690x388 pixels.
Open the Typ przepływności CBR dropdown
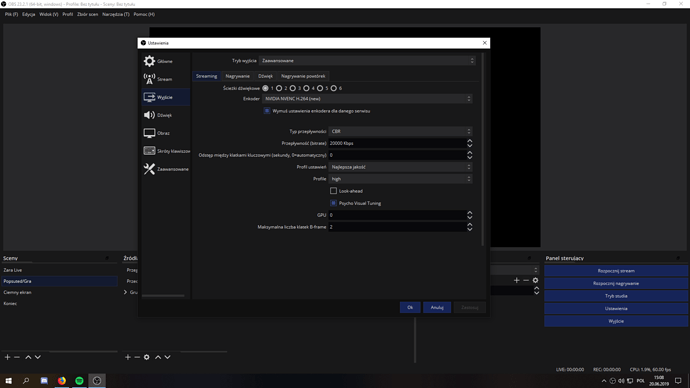(x=400, y=131)
